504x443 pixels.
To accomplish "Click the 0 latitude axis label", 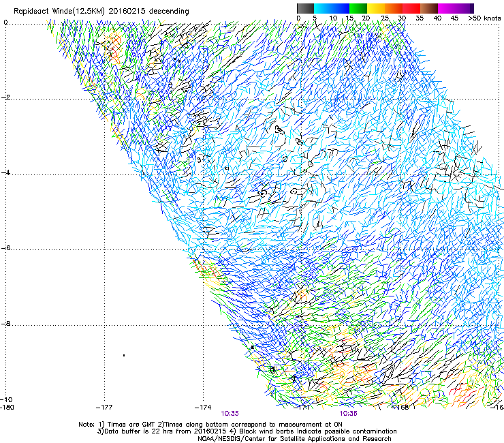I will click(x=5, y=22).
